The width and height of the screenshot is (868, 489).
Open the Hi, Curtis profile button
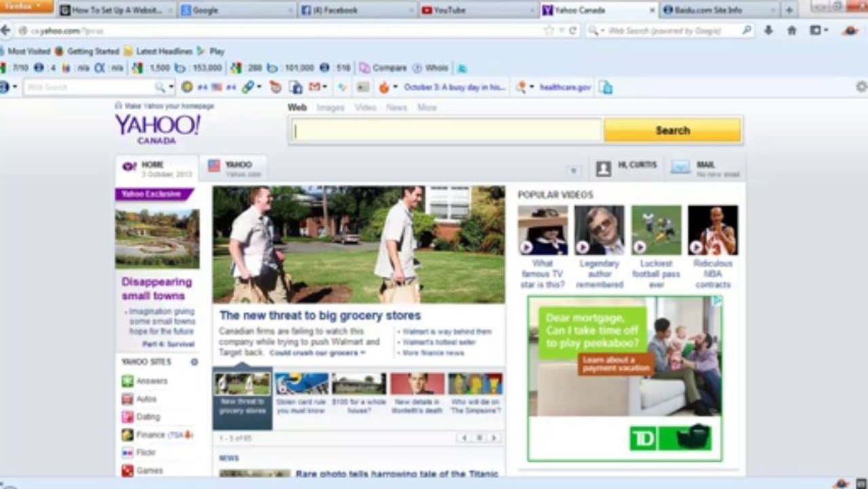626,168
